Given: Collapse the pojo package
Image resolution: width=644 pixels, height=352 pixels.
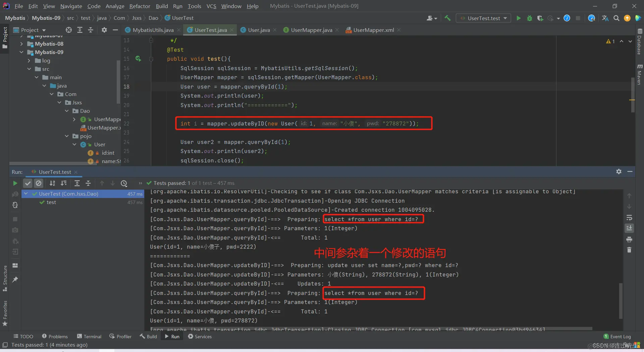Looking at the screenshot, I should tap(67, 136).
